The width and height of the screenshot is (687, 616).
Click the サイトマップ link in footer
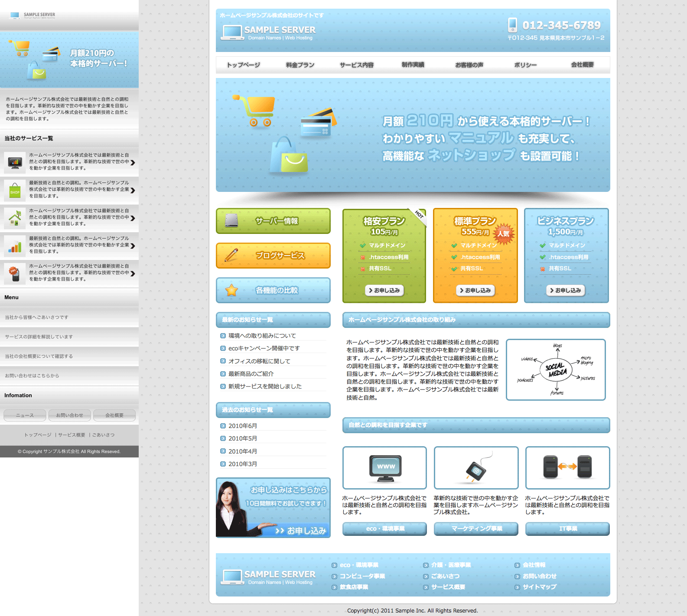pos(539,587)
